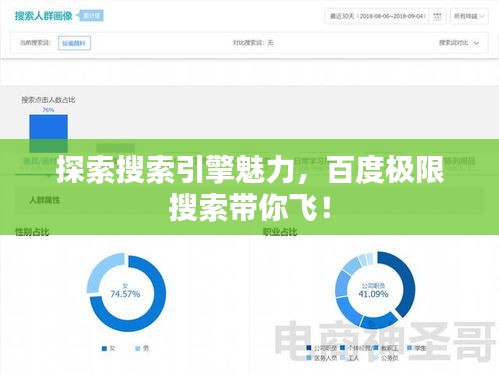Click the 74.57% center value
The height and width of the screenshot is (375, 499).
(x=125, y=294)
